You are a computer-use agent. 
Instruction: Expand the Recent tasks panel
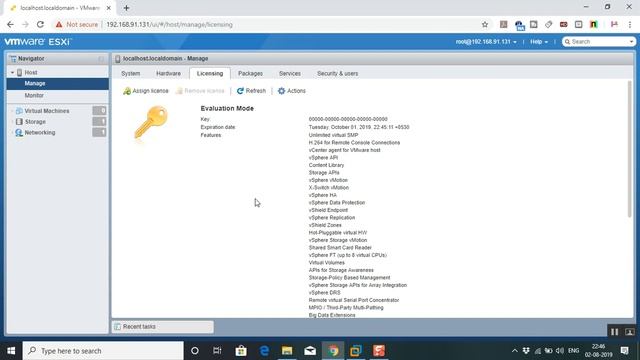tap(162, 327)
